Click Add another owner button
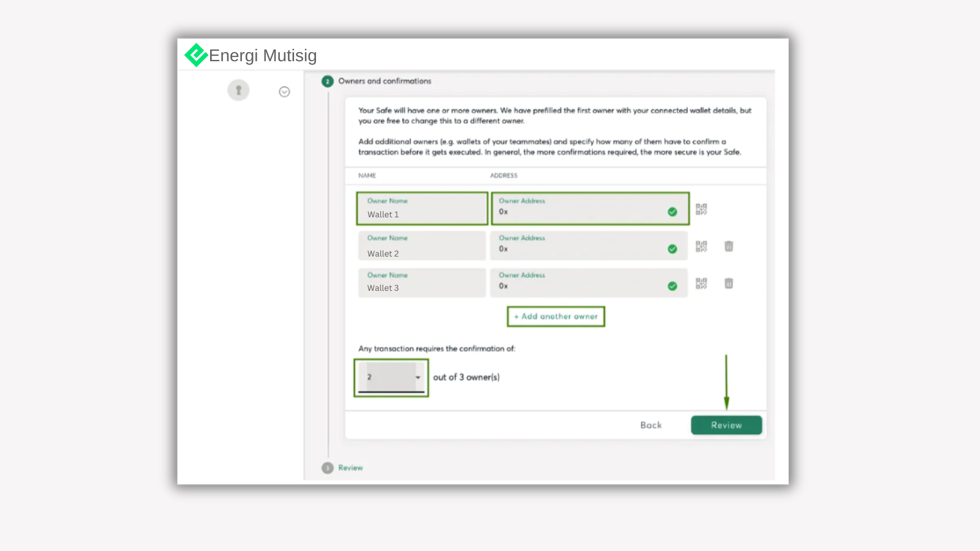This screenshot has width=980, height=551. point(556,317)
